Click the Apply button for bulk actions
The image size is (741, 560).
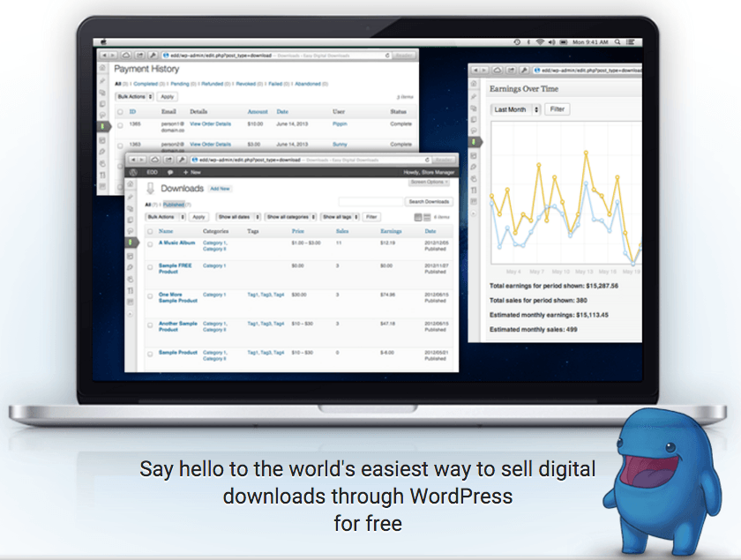coord(200,217)
